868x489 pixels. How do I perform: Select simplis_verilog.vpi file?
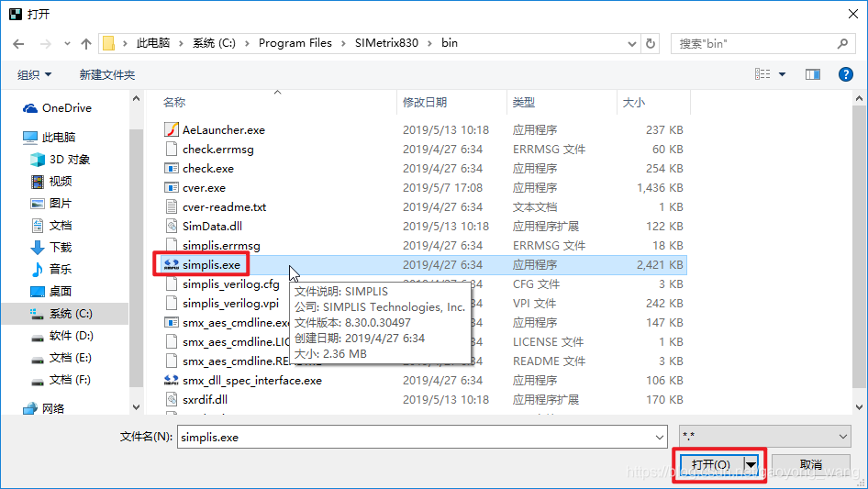pos(230,304)
